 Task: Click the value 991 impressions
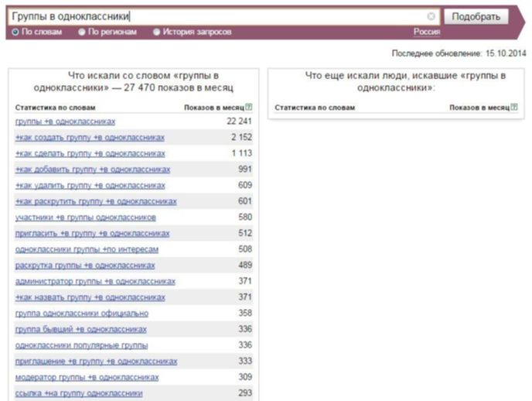245,169
